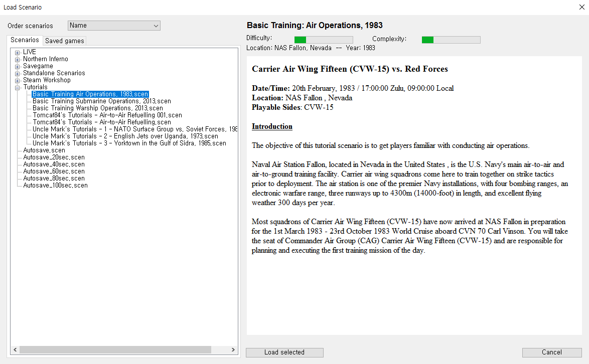The image size is (589, 364).
Task: Select the Standalone Scenarios folder label
Action: (54, 73)
